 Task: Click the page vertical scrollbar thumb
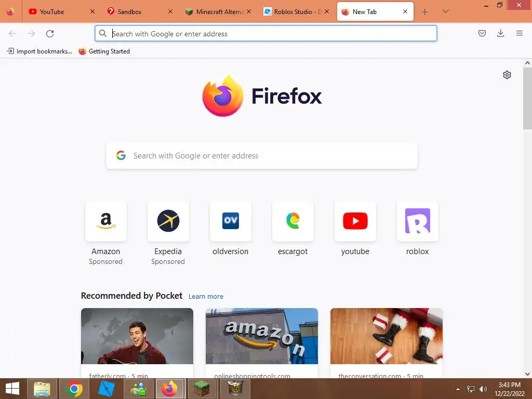pyautogui.click(x=527, y=98)
